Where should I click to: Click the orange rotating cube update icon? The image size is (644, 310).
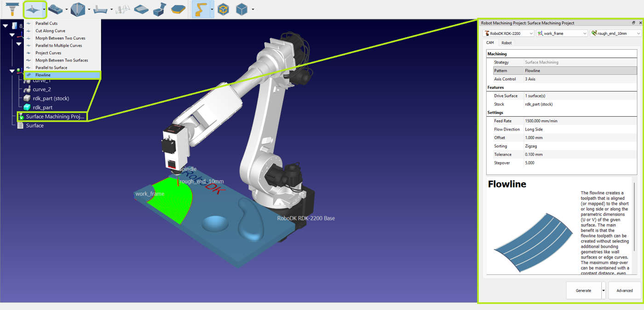(224, 9)
